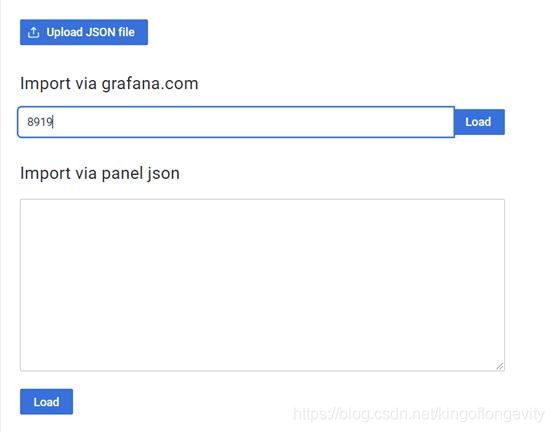554x432 pixels.
Task: Click the upload arrow icon
Action: (x=34, y=32)
